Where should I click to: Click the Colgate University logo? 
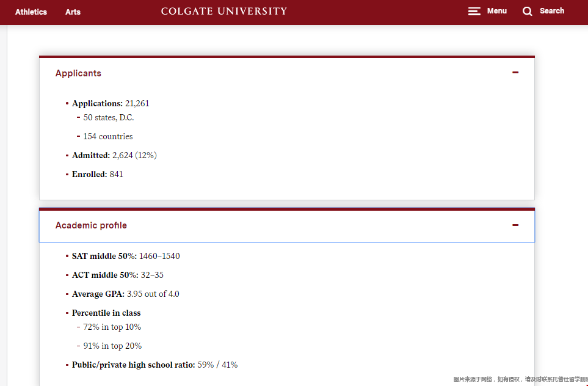[224, 11]
